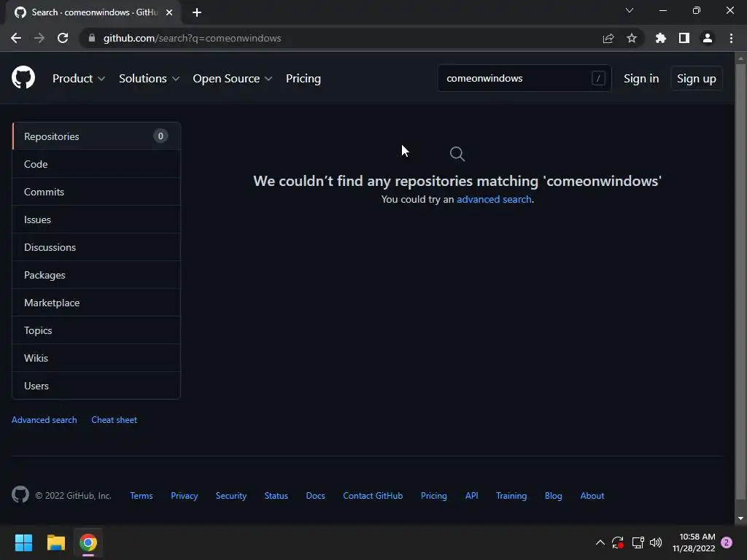This screenshot has height=560, width=747.
Task: Open the Windows Start menu
Action: [23, 542]
